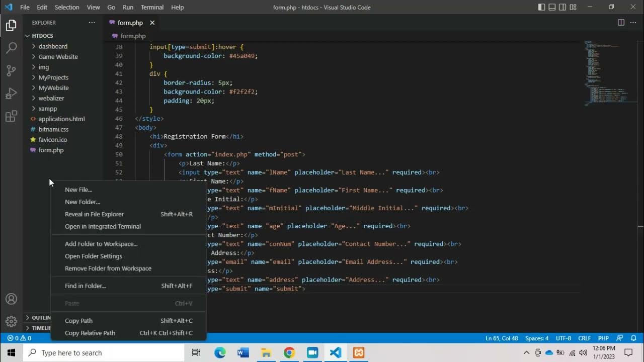Open Google Chrome from the taskbar
644x362 pixels.
tap(289, 352)
